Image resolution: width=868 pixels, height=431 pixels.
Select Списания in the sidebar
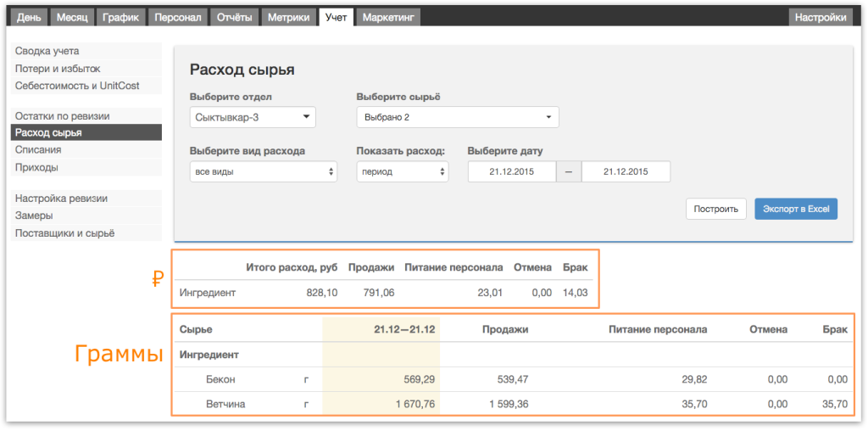(86, 150)
